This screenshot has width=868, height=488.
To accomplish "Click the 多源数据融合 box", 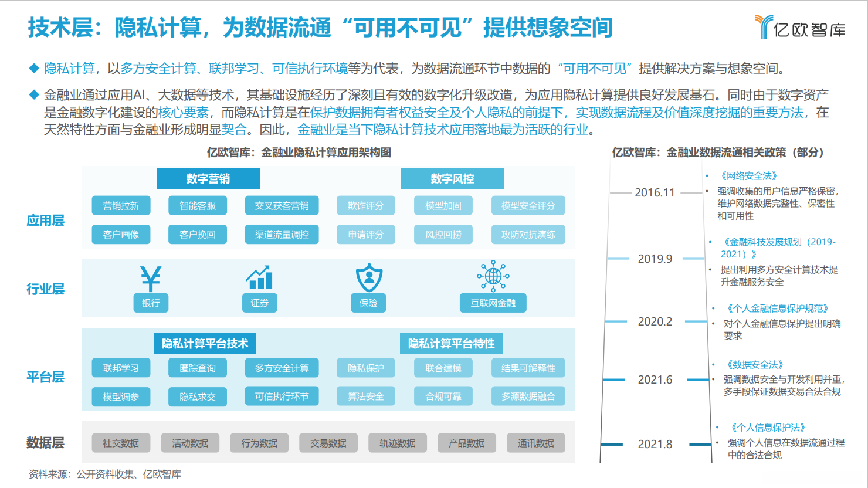I will click(528, 396).
